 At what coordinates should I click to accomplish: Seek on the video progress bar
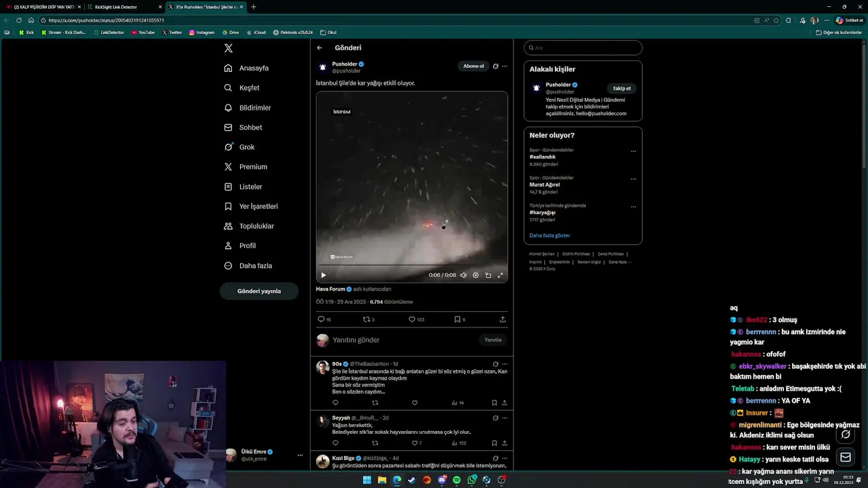click(412, 265)
